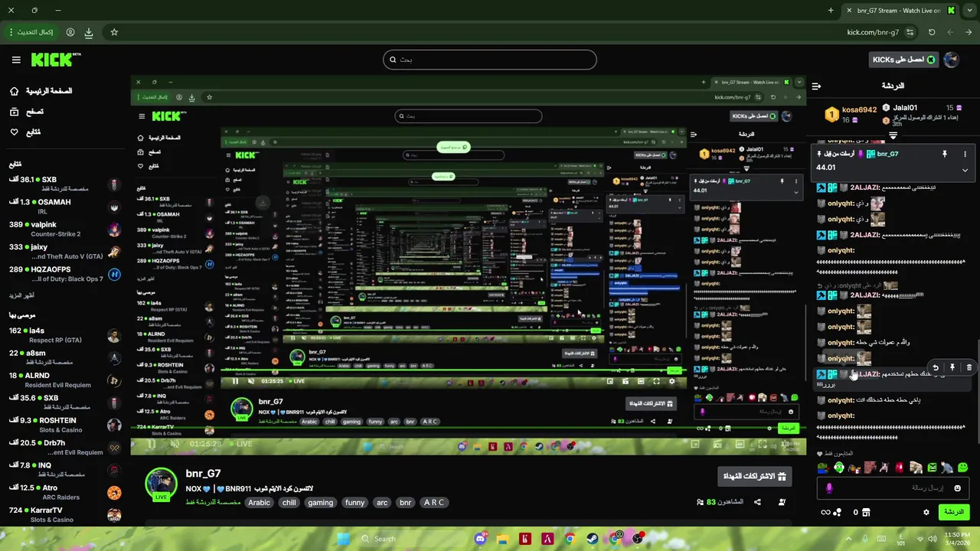The width and height of the screenshot is (980, 551).
Task: Open ALRND Resident Evil Requiem channel
Action: tap(65, 380)
